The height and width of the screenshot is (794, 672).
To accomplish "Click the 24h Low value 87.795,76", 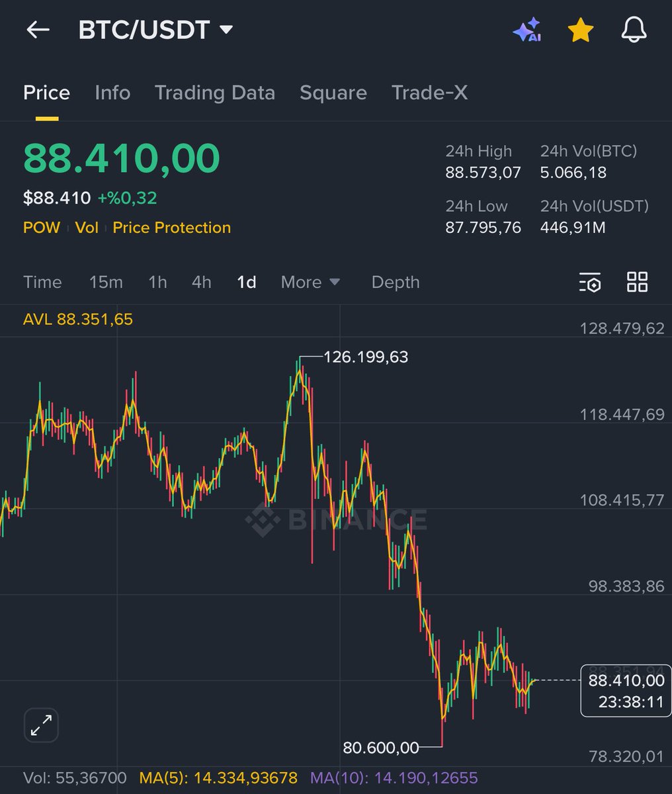I will [483, 228].
